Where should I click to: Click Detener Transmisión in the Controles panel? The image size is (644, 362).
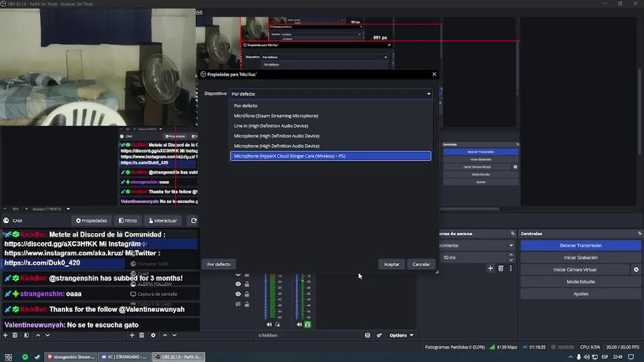pyautogui.click(x=581, y=245)
